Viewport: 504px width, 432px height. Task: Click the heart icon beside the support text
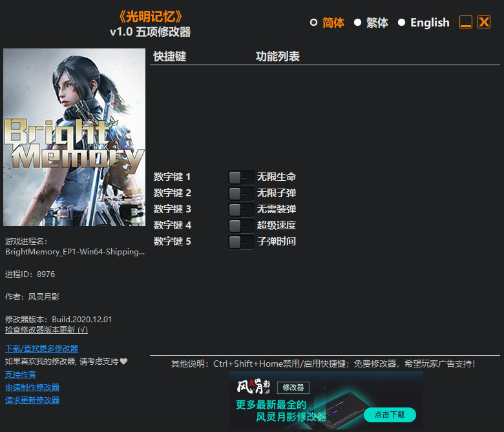click(x=123, y=362)
